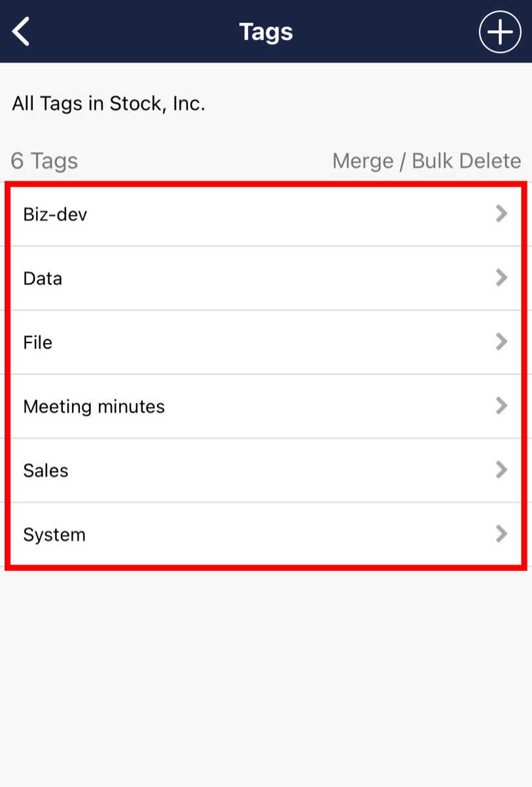This screenshot has height=787, width=532.
Task: Open Merge / Bulk Delete mode
Action: [x=426, y=160]
